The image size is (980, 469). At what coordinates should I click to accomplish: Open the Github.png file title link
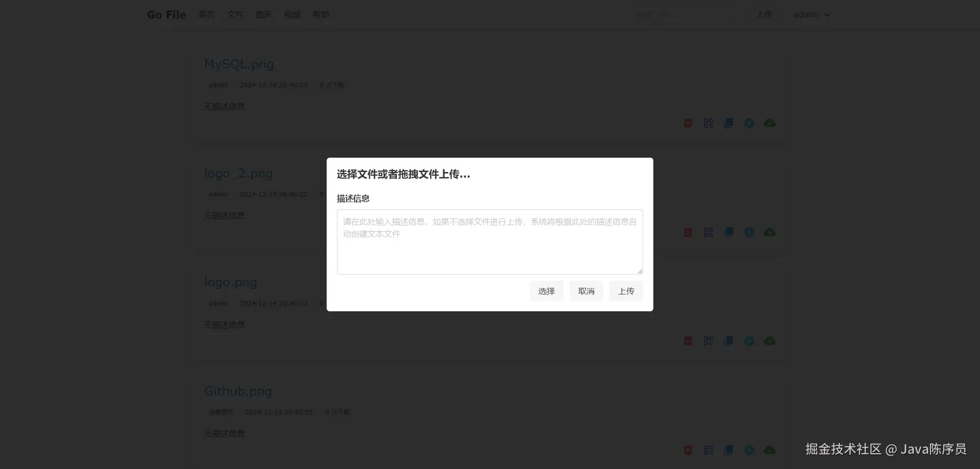(238, 391)
